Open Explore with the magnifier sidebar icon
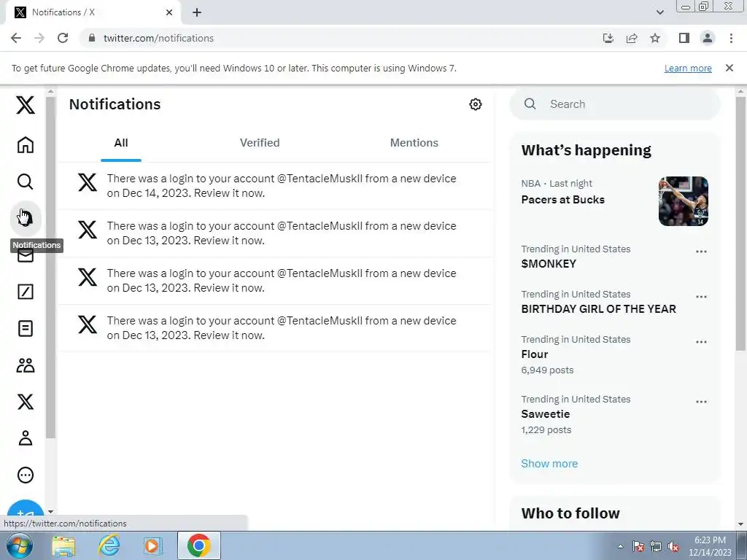This screenshot has width=747, height=560. click(x=26, y=182)
